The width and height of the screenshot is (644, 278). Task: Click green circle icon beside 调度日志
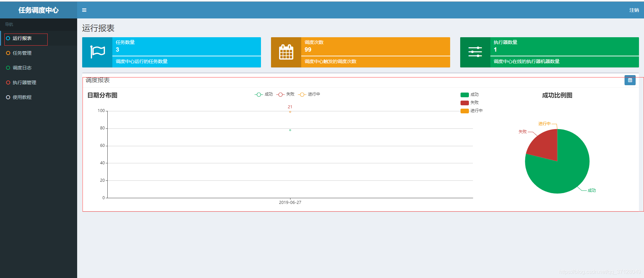click(x=8, y=68)
